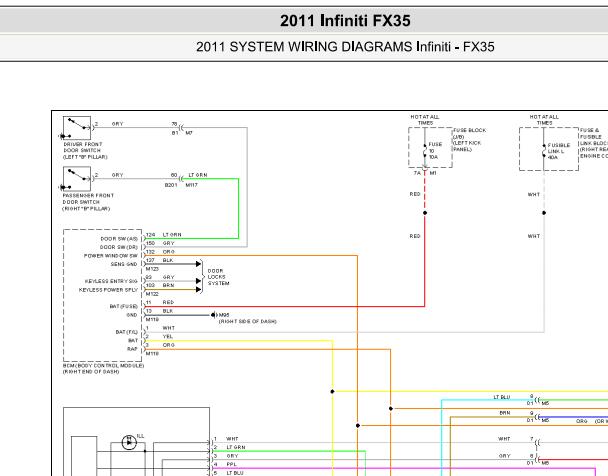Click the arrowhead on the SENS GND BLK wire
Screen dimensions: 608x476
198,264
